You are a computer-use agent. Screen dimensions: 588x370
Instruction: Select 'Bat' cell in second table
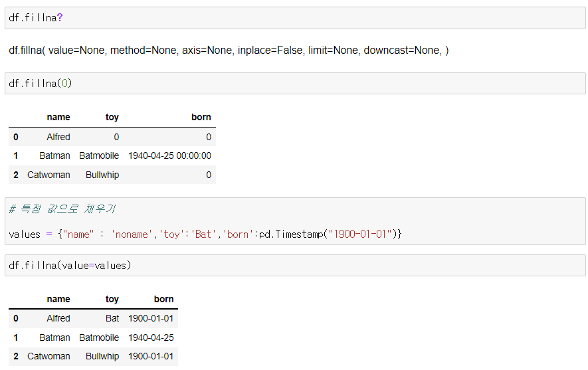click(112, 318)
